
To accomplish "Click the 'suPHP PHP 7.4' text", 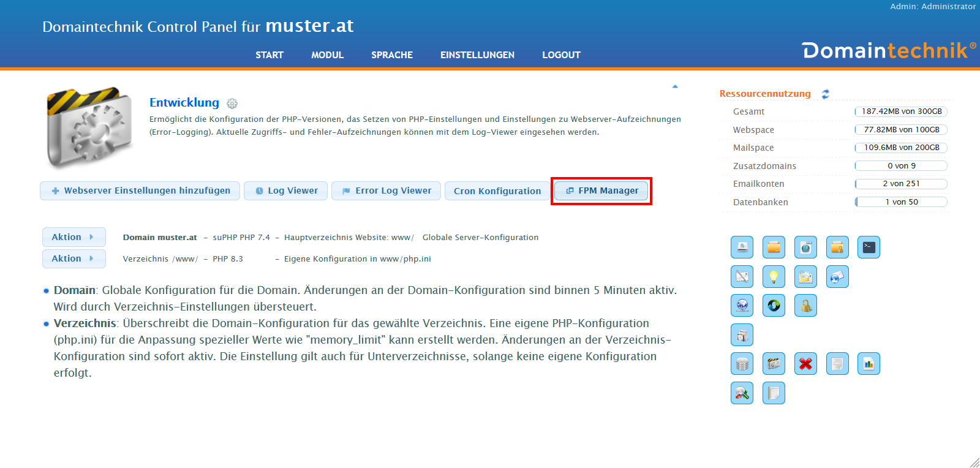I will coord(241,238).
